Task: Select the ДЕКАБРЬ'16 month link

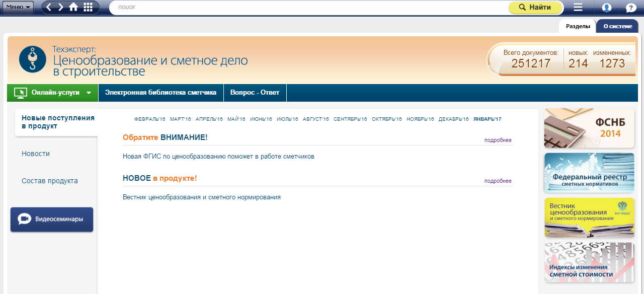Action: [x=453, y=119]
